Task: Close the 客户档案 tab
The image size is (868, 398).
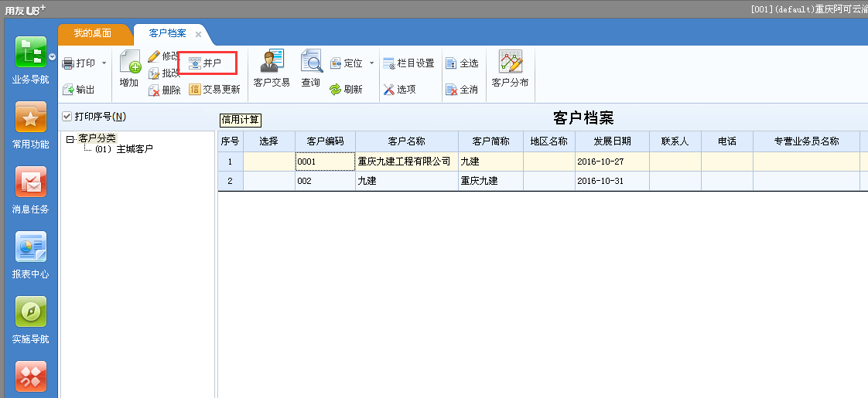Action: (x=198, y=34)
